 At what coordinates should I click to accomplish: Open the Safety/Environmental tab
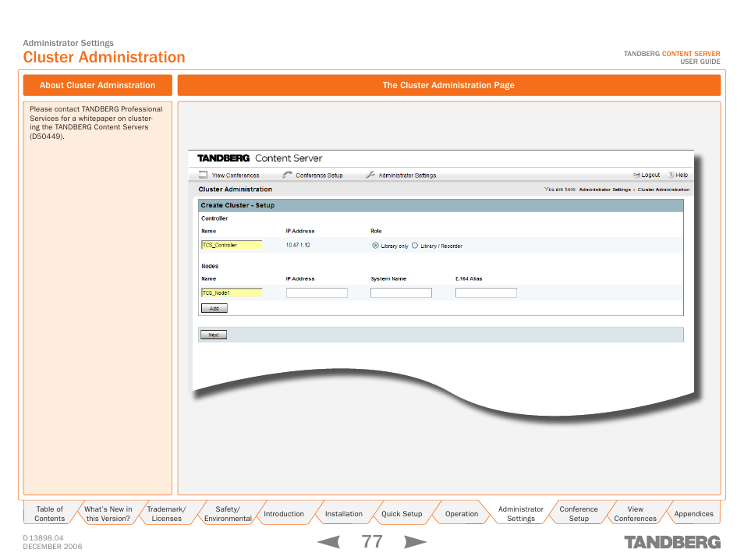228,513
